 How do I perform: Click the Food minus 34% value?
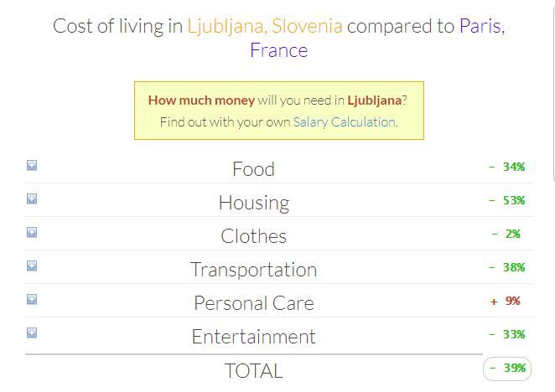[x=507, y=167]
